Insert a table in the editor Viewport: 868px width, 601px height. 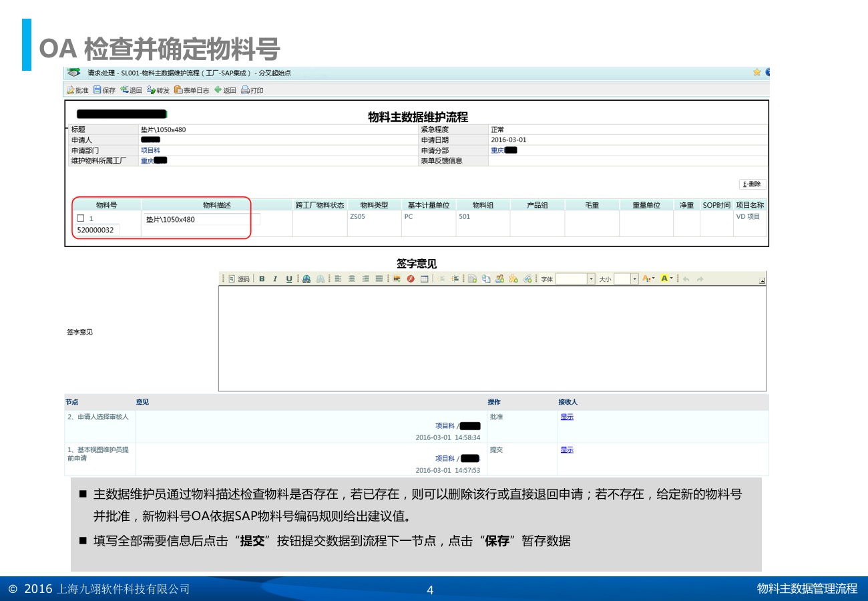point(424,279)
